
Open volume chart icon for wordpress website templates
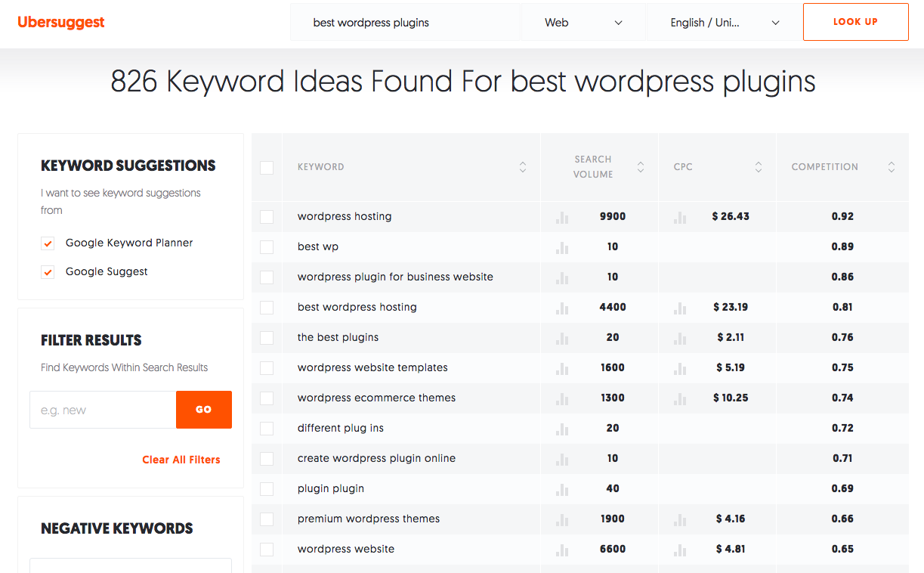click(x=562, y=368)
